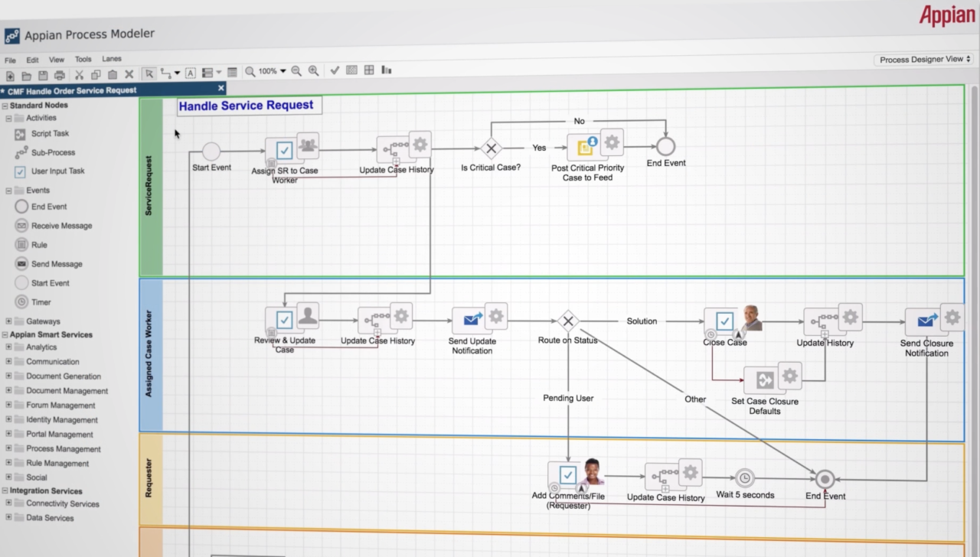
Task: Open the Tools menu
Action: (x=83, y=59)
